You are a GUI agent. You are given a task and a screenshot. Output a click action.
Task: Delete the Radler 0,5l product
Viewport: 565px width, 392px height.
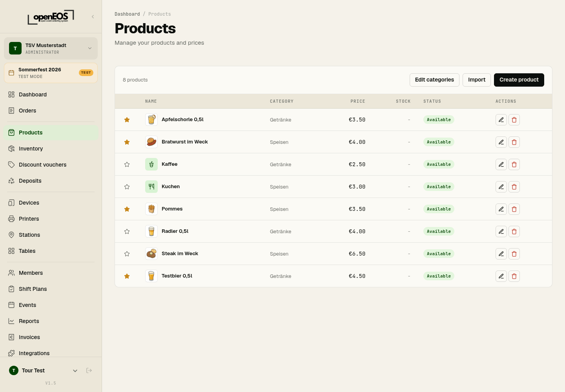[514, 231]
